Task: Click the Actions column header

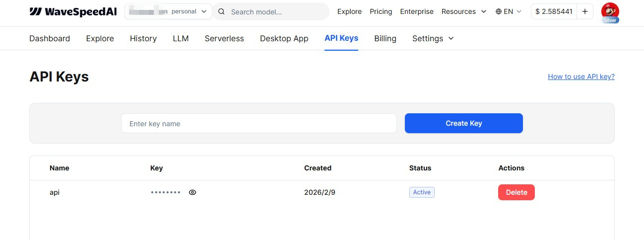Action: (x=512, y=168)
